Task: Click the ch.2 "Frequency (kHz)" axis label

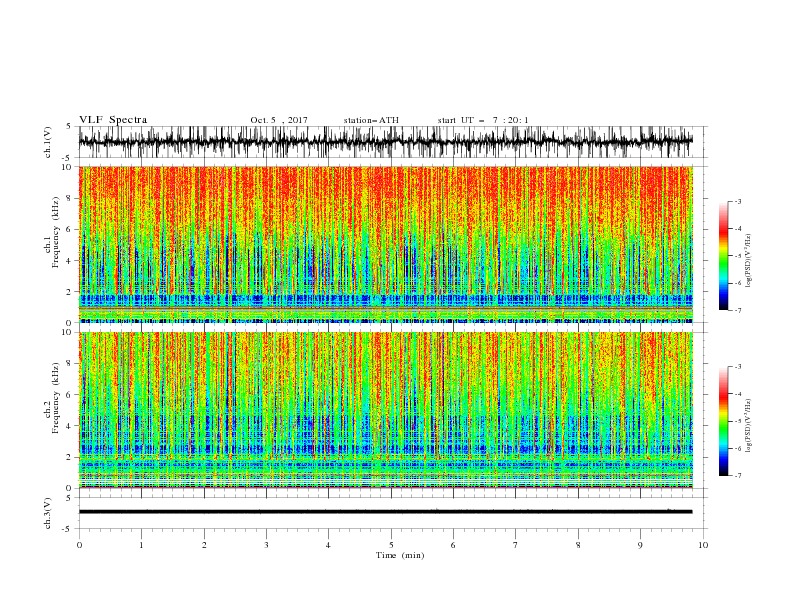Action: [x=55, y=398]
